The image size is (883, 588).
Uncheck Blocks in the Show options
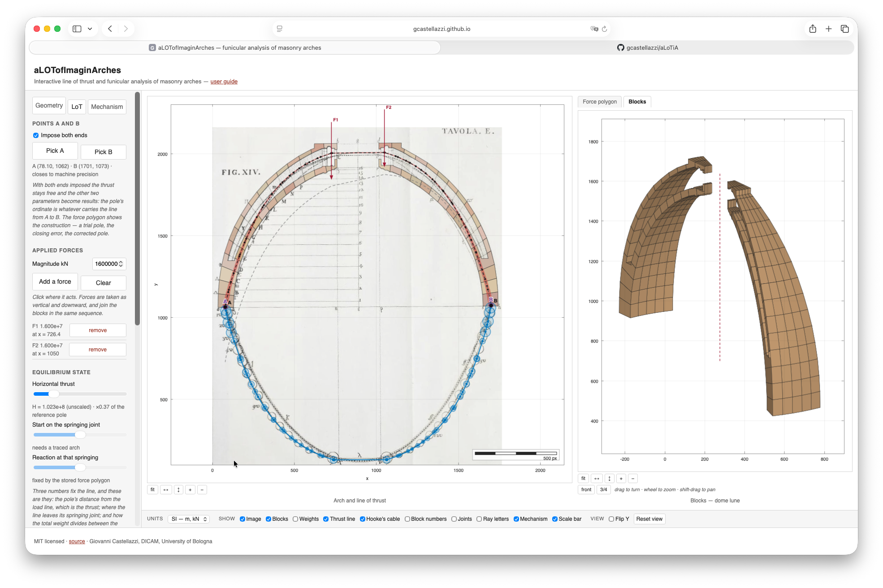pos(268,519)
